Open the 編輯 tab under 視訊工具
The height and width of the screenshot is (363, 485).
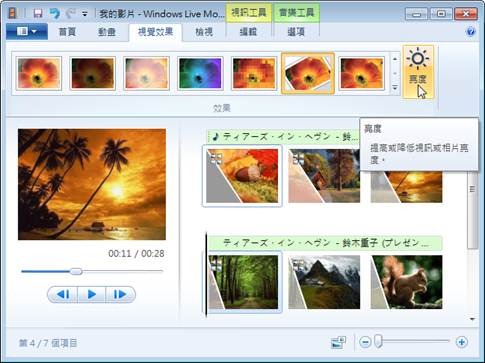pyautogui.click(x=248, y=32)
